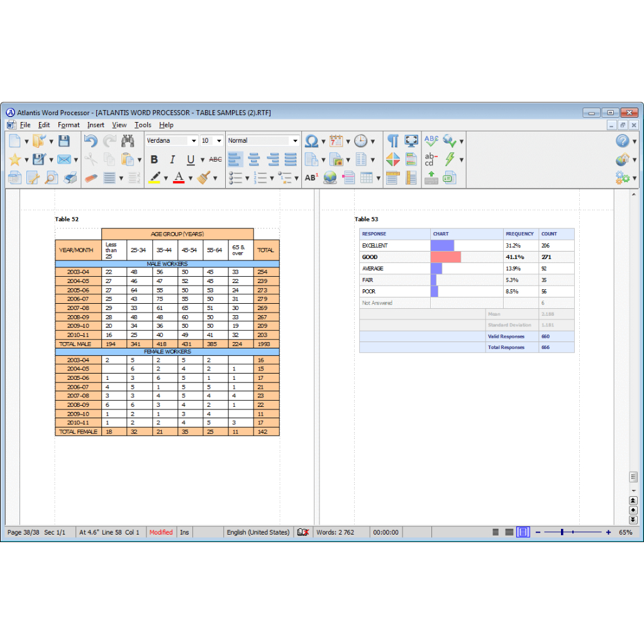The width and height of the screenshot is (644, 644).
Task: Click the zoom slider handle in the status bar
Action: click(x=562, y=532)
